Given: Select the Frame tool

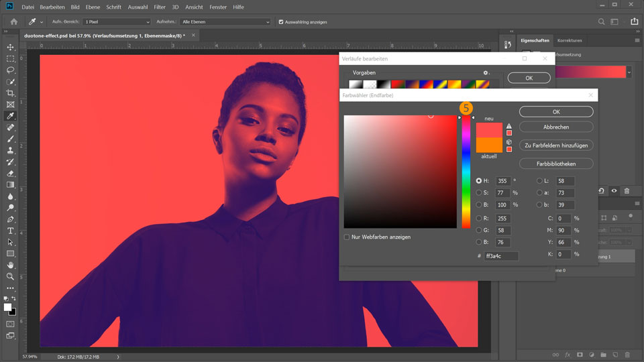Looking at the screenshot, I should [x=11, y=105].
